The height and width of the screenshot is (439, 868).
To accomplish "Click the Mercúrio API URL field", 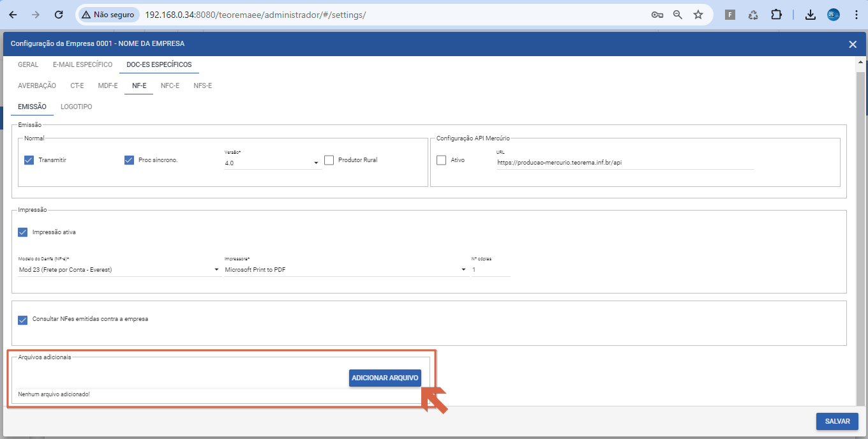I will (625, 163).
